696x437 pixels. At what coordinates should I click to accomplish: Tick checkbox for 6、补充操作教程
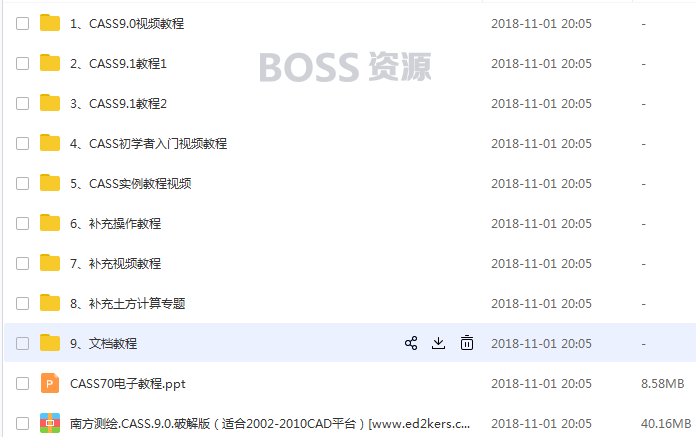22,223
